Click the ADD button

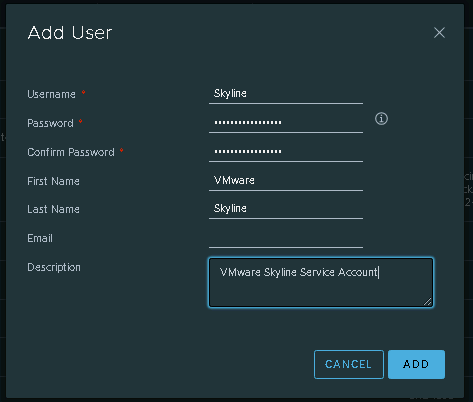tap(416, 364)
